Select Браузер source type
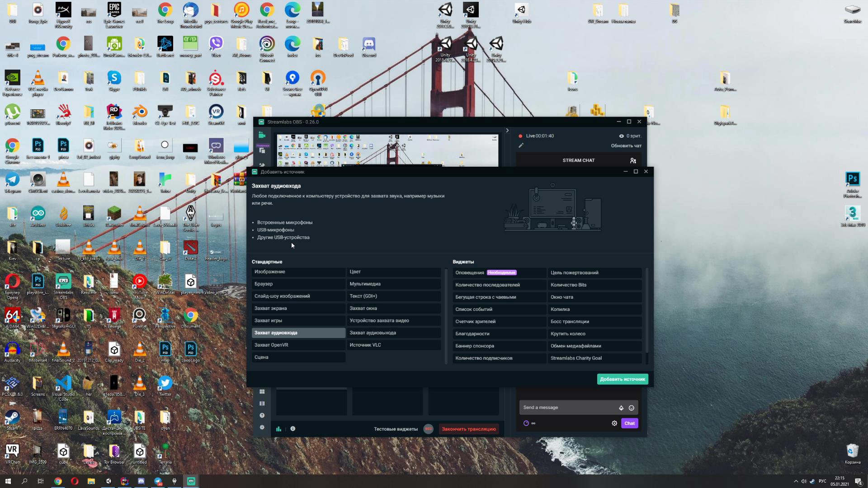 [x=298, y=284]
